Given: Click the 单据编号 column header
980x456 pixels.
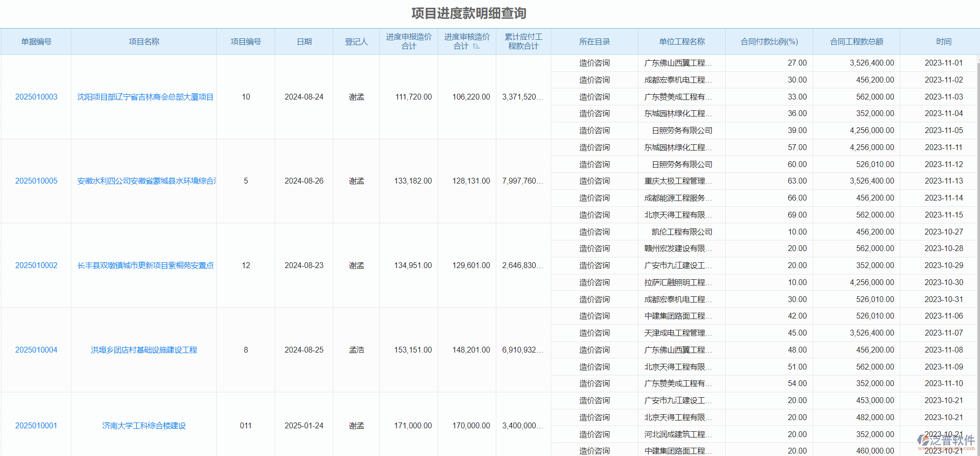Looking at the screenshot, I should 36,42.
